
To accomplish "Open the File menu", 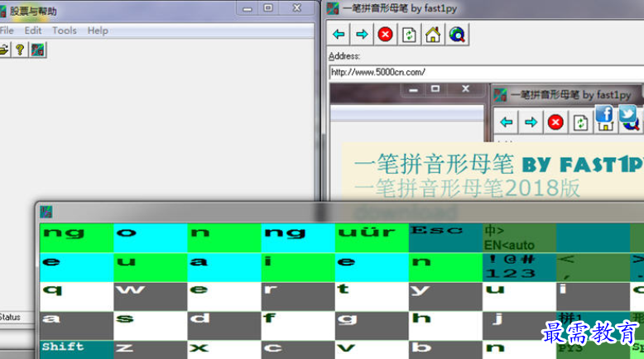I will point(7,31).
